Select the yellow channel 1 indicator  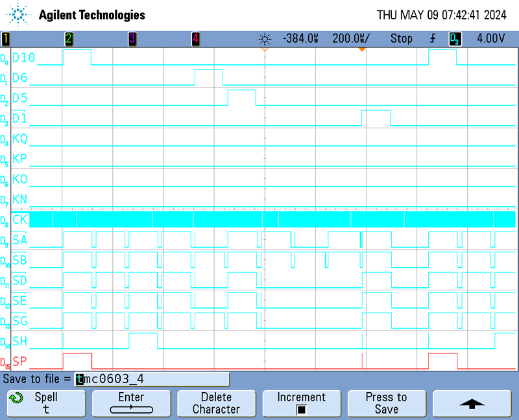click(x=5, y=39)
